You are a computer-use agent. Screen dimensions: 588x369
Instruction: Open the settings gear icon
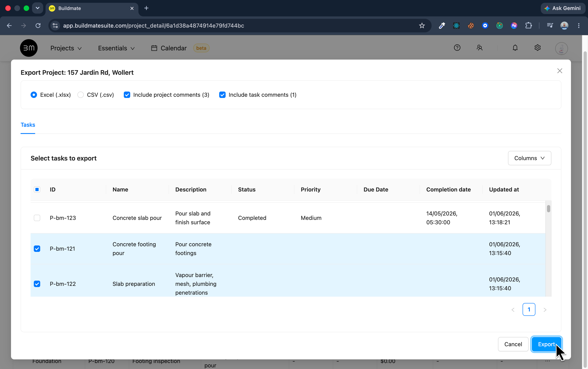pyautogui.click(x=537, y=48)
